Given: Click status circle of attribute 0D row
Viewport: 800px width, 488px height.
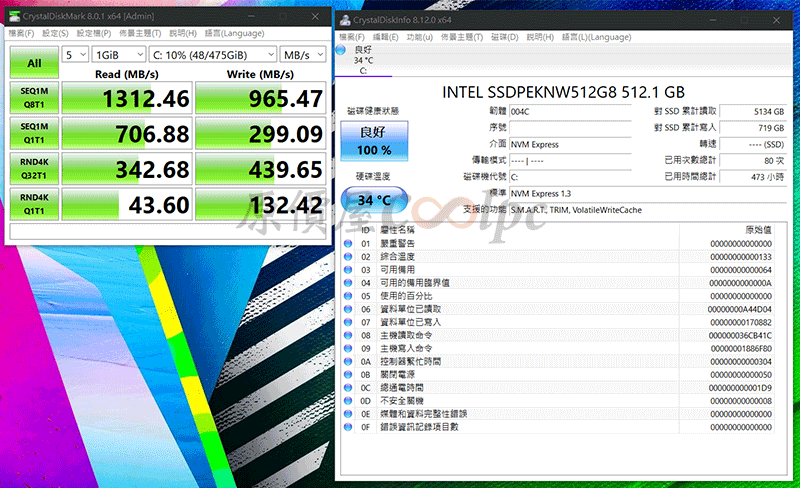Looking at the screenshot, I should pos(348,401).
